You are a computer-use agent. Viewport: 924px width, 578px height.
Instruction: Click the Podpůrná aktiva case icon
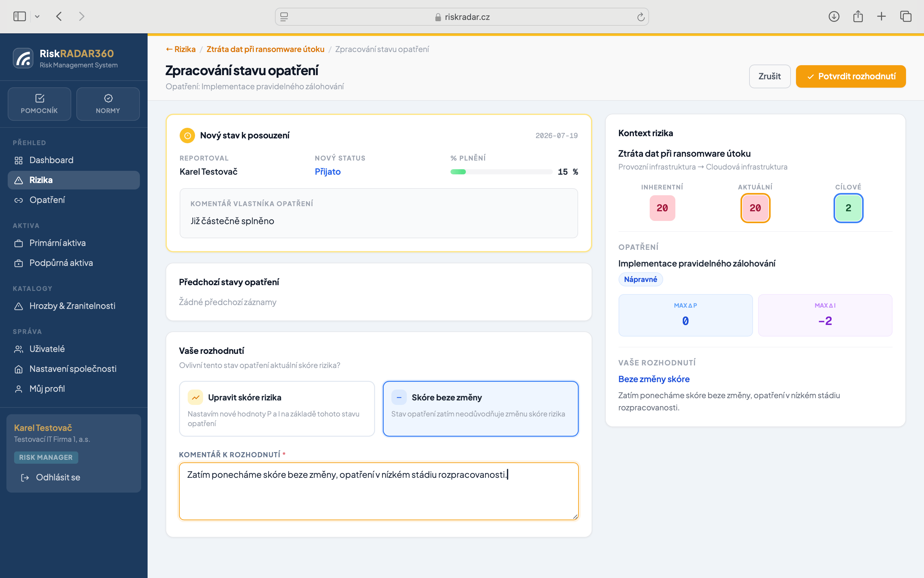[18, 263]
